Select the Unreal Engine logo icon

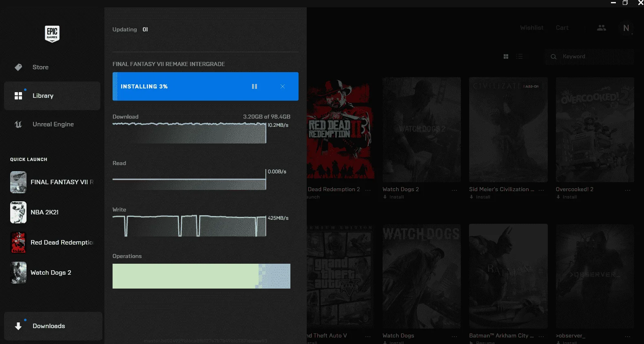pos(18,124)
